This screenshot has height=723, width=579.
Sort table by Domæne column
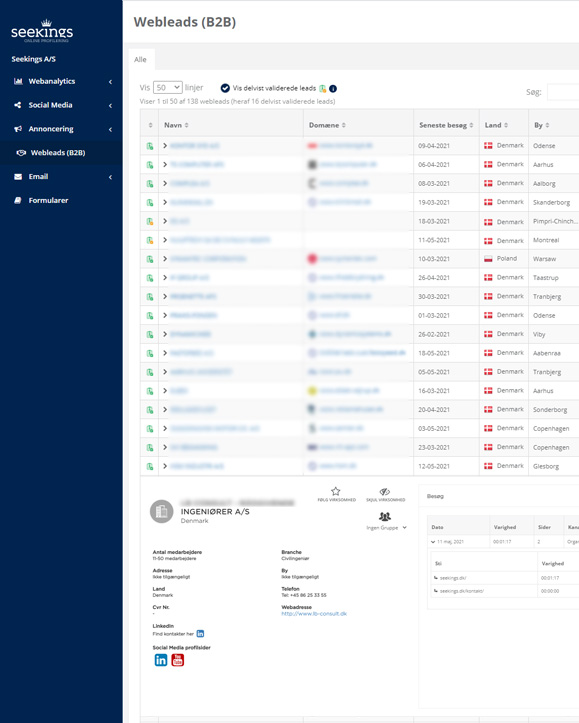[327, 125]
